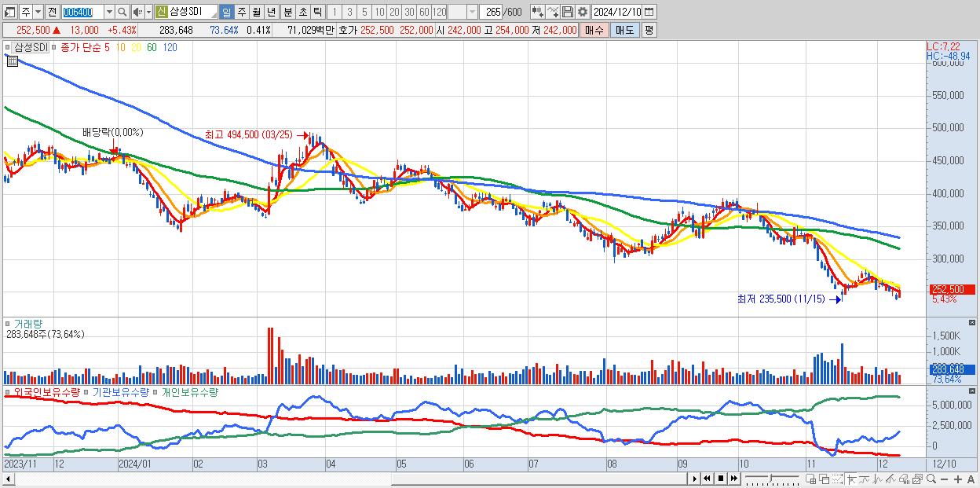
Task: Click the rewind double-arrow button
Action: pos(707,479)
